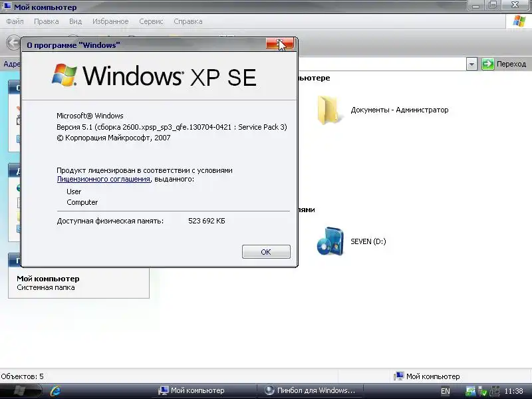This screenshot has height=399, width=532.
Task: Click the Computer organization name
Action: [82, 202]
